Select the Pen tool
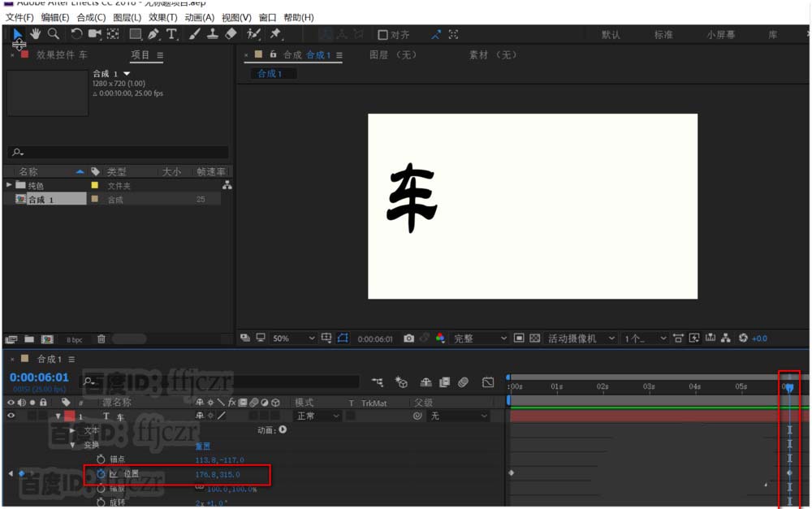Viewport: 812px width, 509px height. tap(153, 34)
